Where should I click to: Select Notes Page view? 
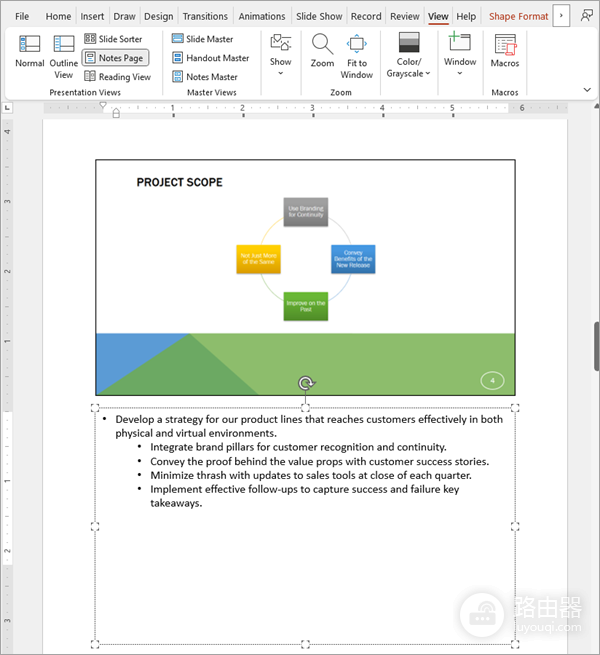[x=115, y=58]
